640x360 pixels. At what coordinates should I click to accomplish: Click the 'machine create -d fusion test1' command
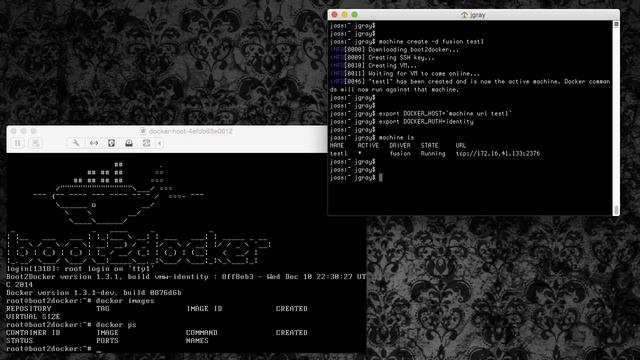coord(431,42)
